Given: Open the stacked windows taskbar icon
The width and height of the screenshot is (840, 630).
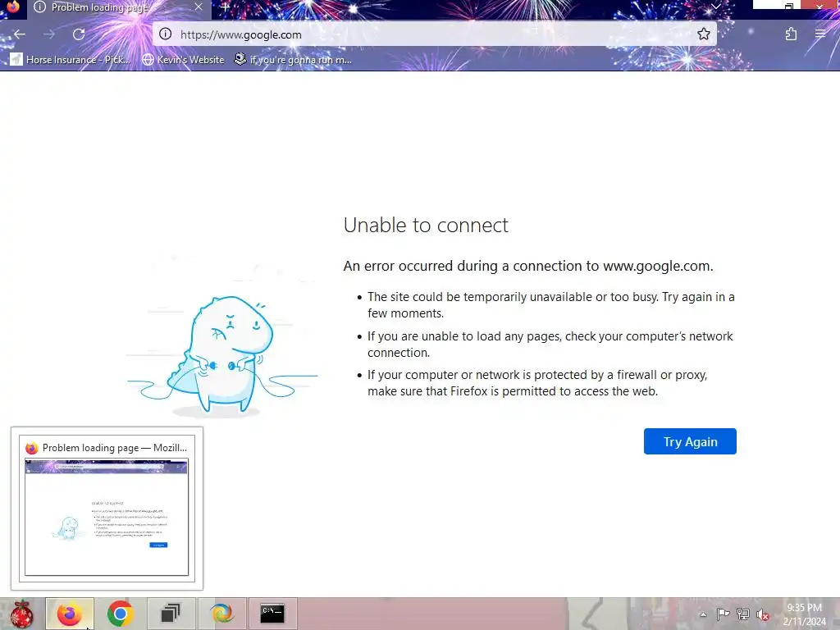Looking at the screenshot, I should click(171, 614).
